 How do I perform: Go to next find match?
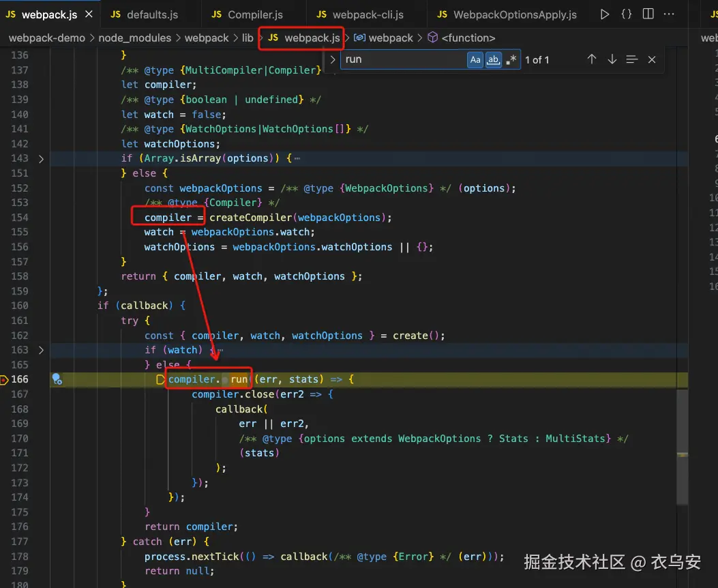612,59
